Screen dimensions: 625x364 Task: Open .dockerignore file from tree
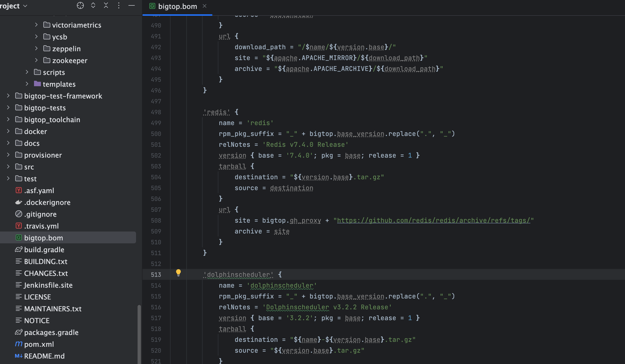(47, 202)
